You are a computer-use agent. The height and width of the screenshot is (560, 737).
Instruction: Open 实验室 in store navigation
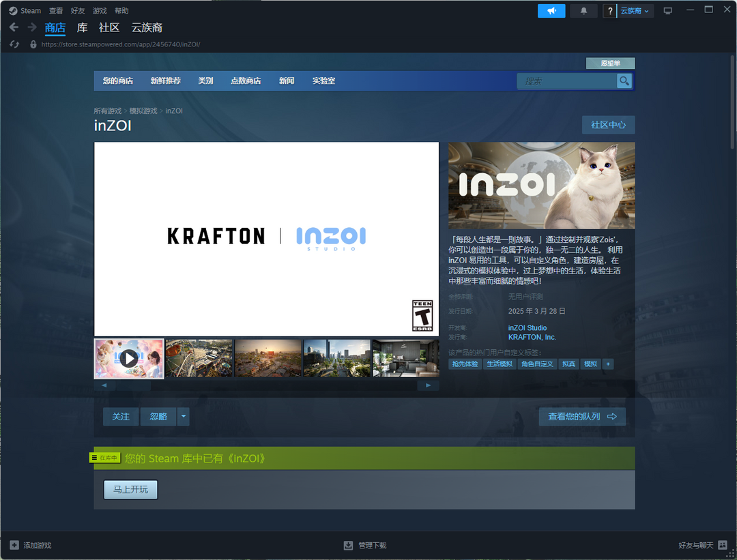pyautogui.click(x=324, y=80)
